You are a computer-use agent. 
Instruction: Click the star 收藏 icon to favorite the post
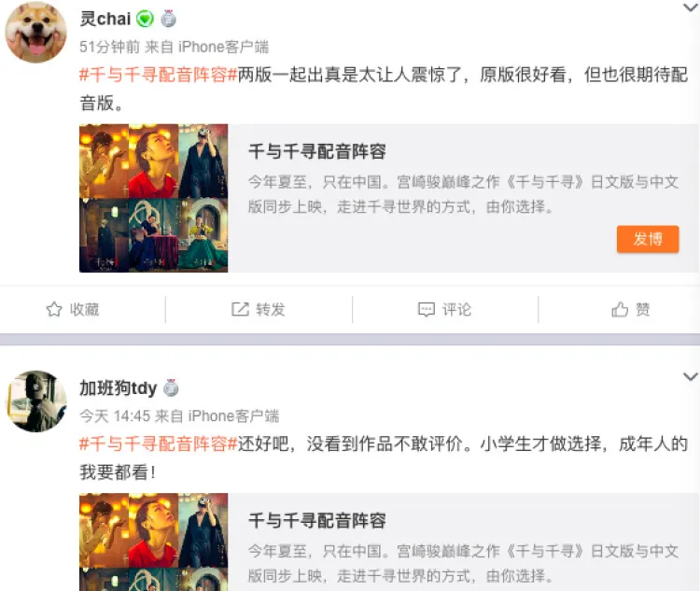coord(54,309)
